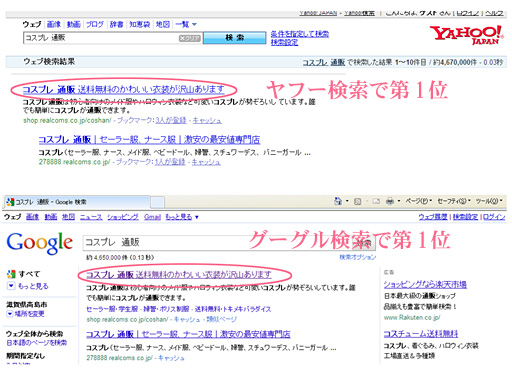Open first Google result コスプレ 通販 送料無料
Screen dimensions: 512x378
[x=179, y=275]
